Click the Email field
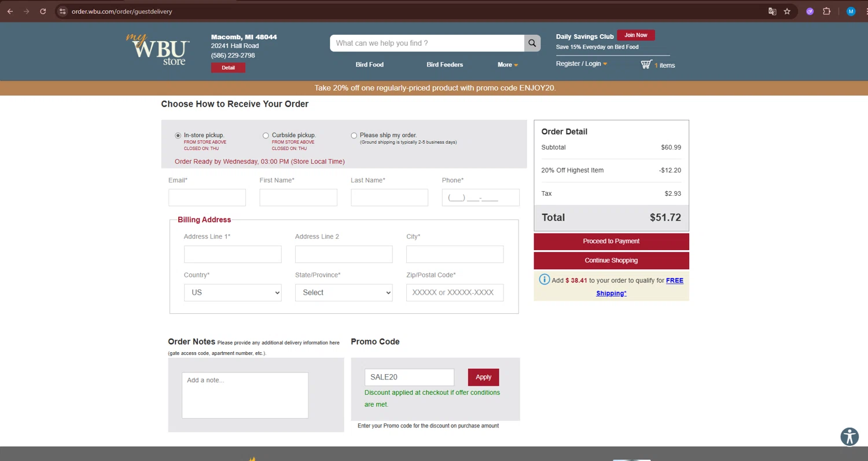 click(x=207, y=197)
